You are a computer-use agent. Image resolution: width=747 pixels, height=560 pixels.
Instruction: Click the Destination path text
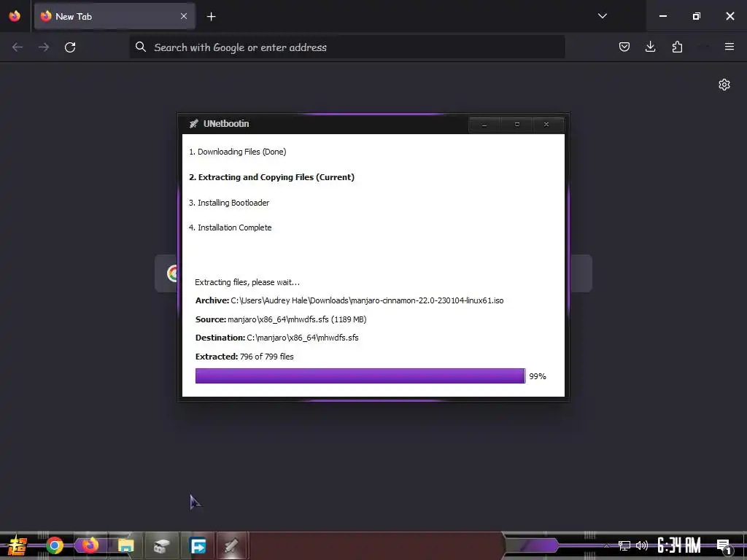click(303, 338)
